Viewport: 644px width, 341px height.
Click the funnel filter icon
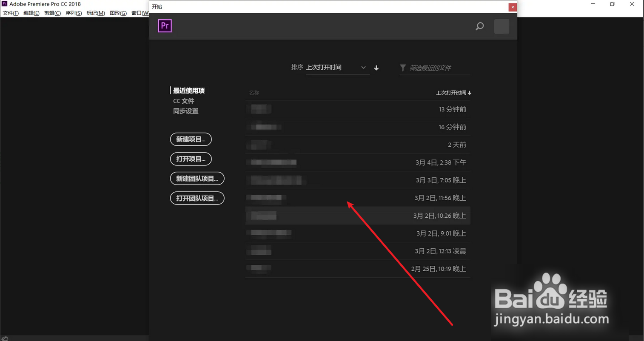[x=403, y=68]
